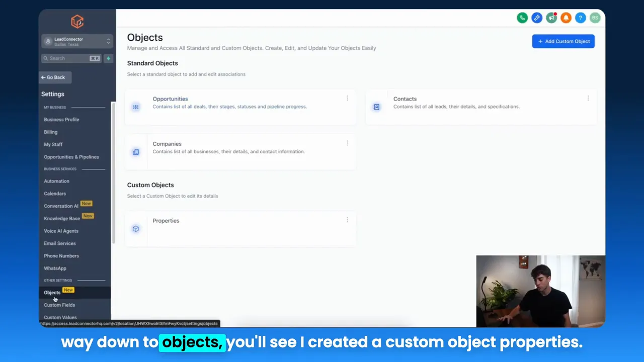
Task: Click the blue help question mark icon
Action: pyautogui.click(x=581, y=18)
